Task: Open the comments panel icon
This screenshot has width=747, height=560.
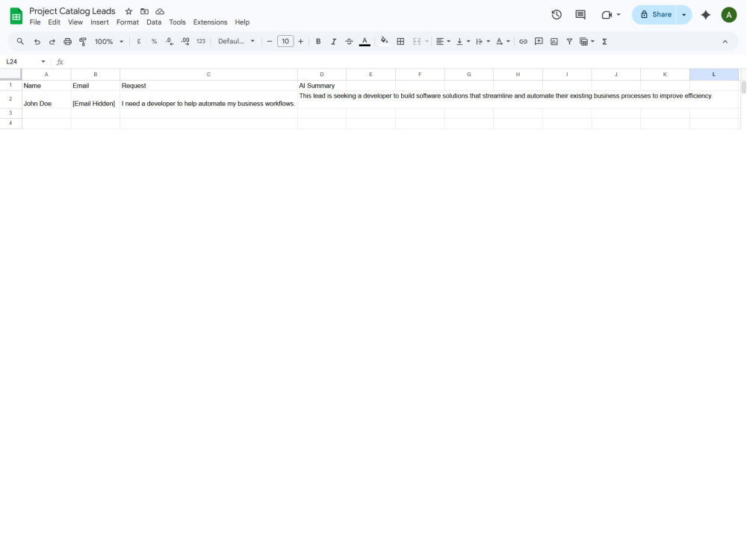Action: (x=580, y=15)
